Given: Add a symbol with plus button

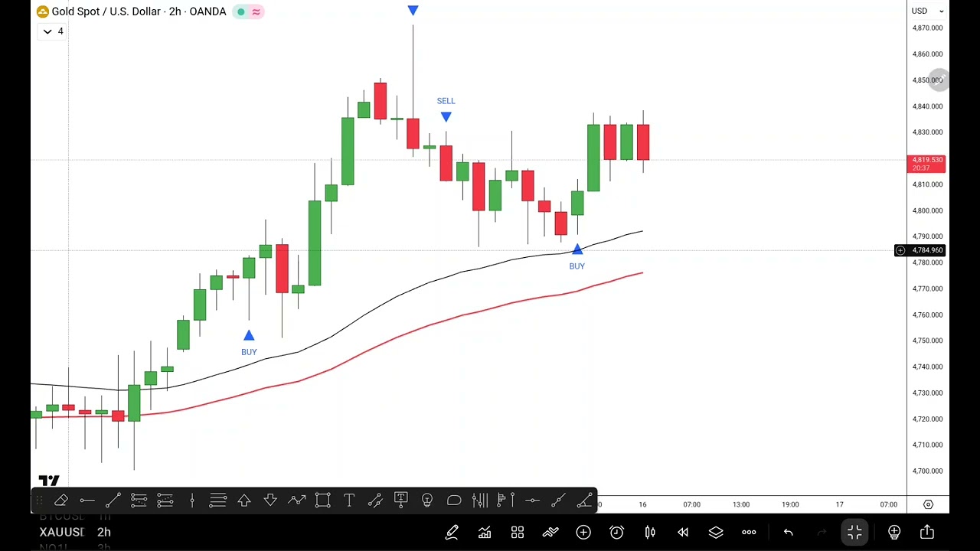Looking at the screenshot, I should (583, 532).
